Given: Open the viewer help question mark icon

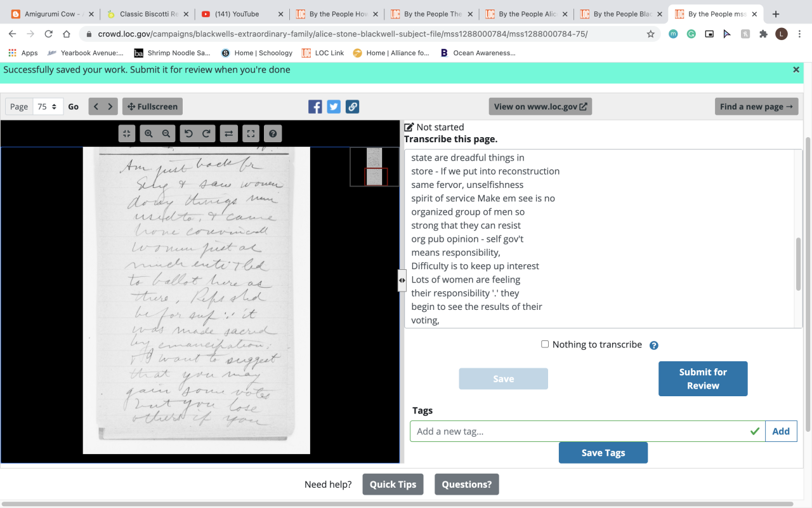Looking at the screenshot, I should coord(273,133).
